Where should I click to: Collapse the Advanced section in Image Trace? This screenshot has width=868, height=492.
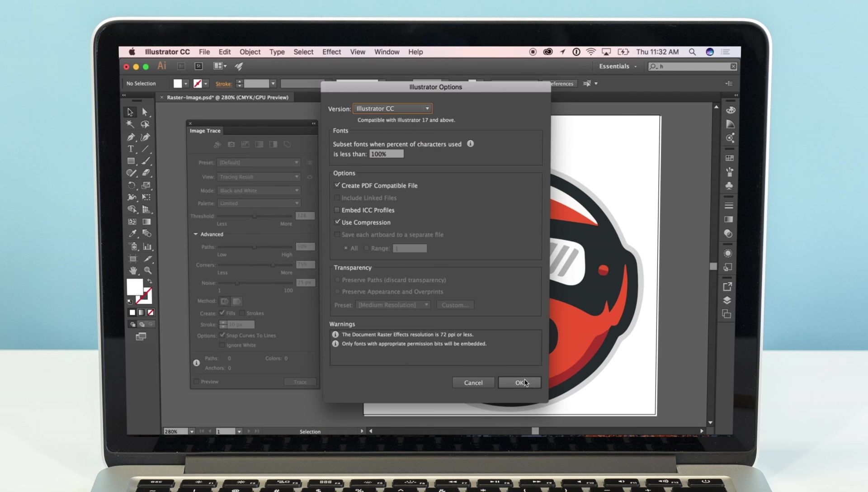point(196,234)
